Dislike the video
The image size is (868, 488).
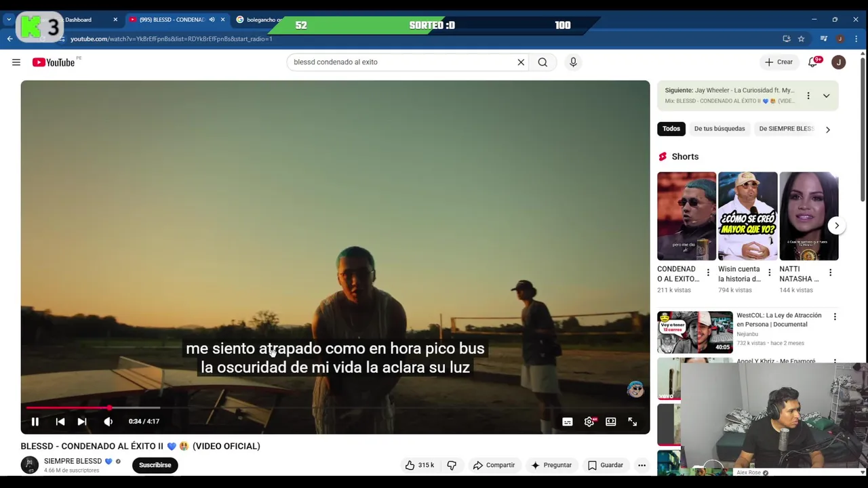tap(452, 465)
